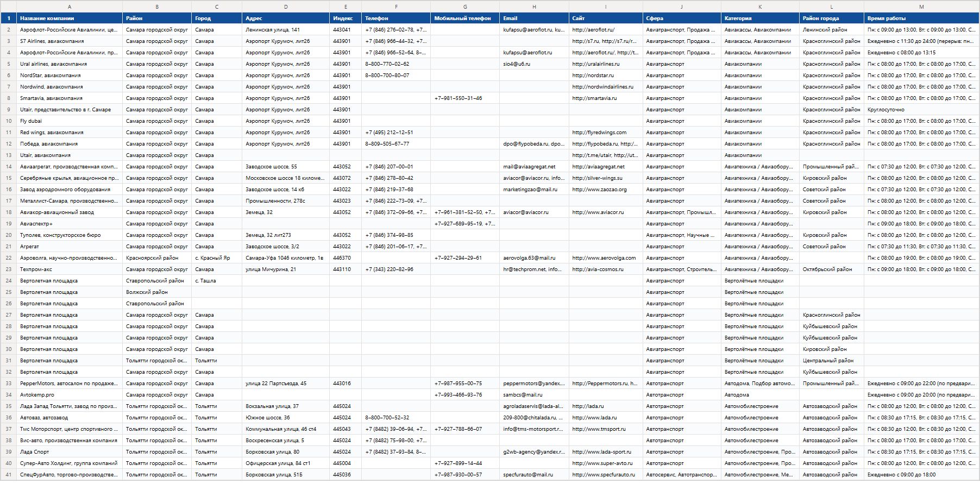Select the phone 8–800–700–80–07
The height and width of the screenshot is (490, 980).
coord(396,76)
